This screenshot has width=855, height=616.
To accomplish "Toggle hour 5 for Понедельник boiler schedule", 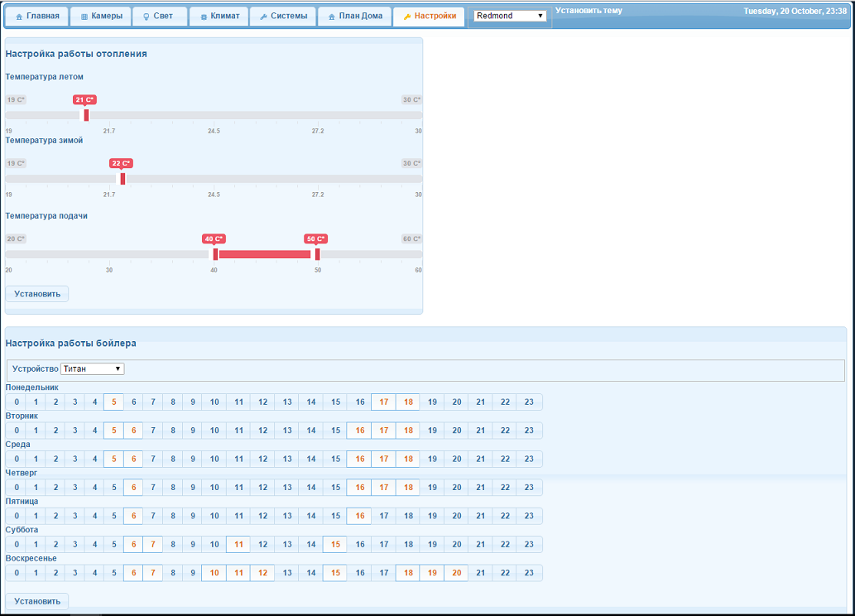I will pyautogui.click(x=113, y=402).
